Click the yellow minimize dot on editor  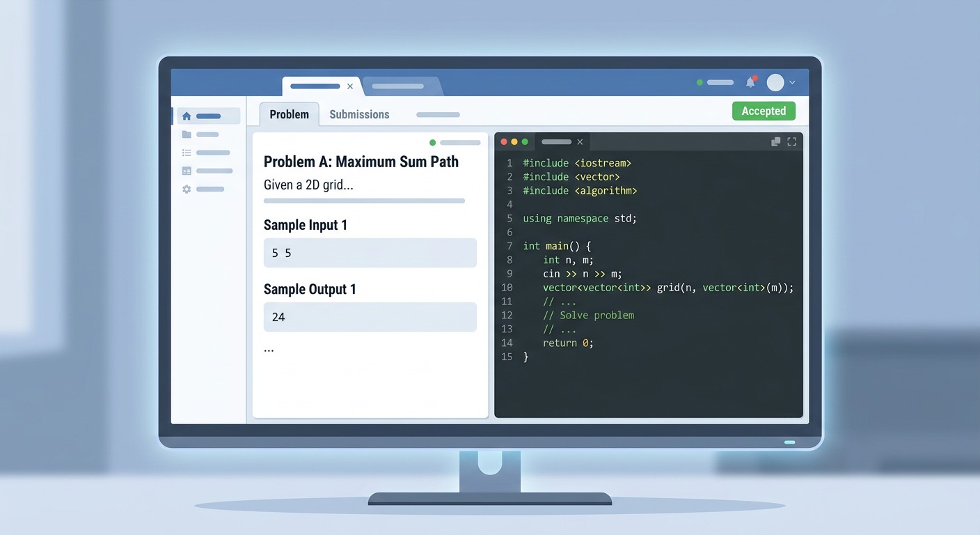tap(514, 141)
